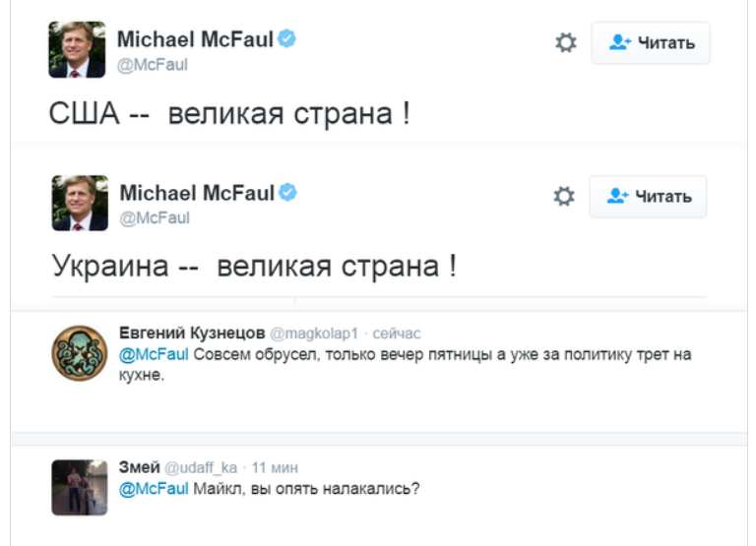
Task: Click Michael McFaul name above the Украина tweet
Action: [197, 193]
